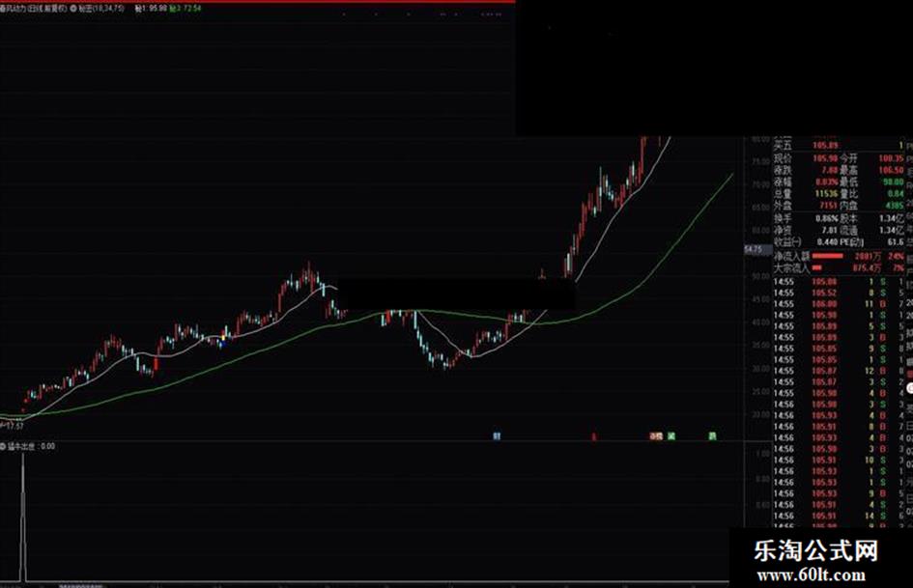
Task: Click the 大宗流入 amount 875.4万
Action: coord(867,268)
